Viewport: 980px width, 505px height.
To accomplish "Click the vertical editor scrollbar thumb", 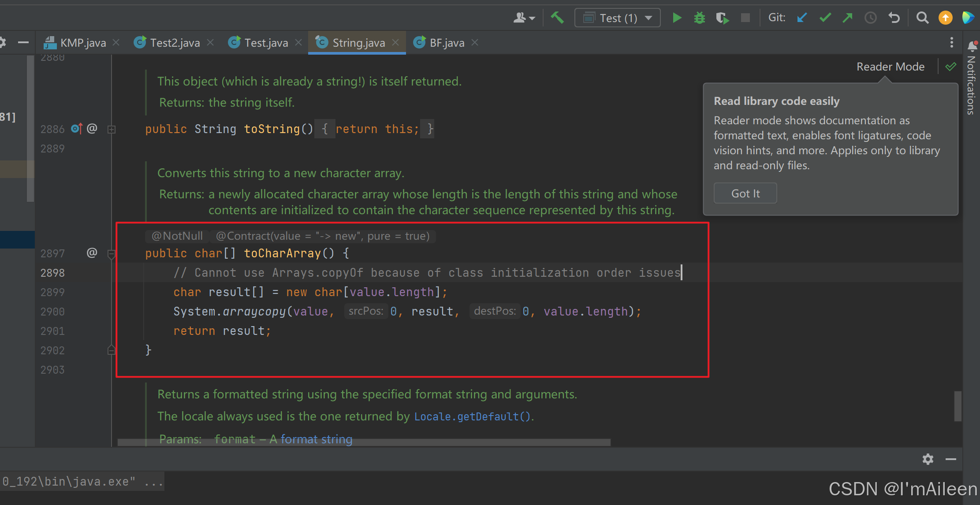I will click(x=958, y=406).
